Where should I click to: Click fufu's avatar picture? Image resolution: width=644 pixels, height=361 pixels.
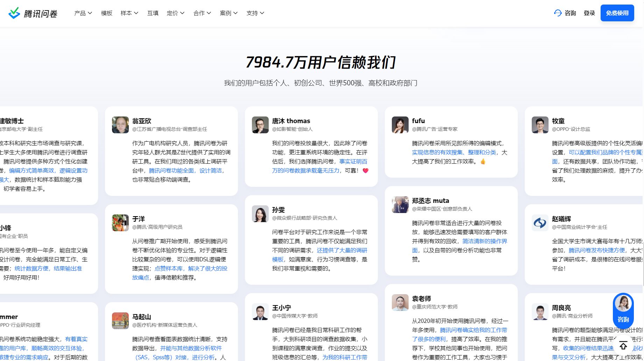point(400,125)
